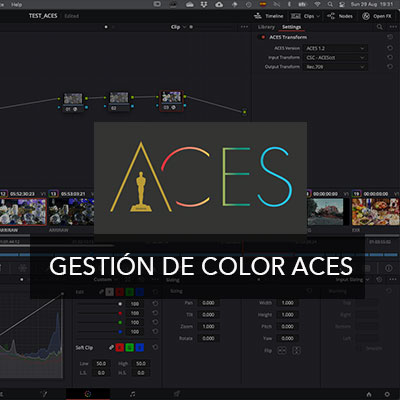Open the Output Transform Rec.709 dropdown
Viewport: 400px width, 400px height.
(x=335, y=67)
